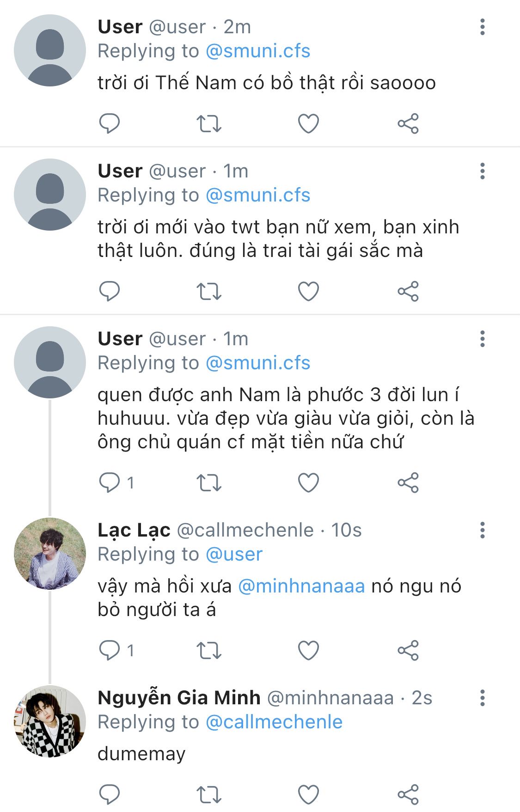The width and height of the screenshot is (520, 812).
Task: Open Lạc Lạc's profile picture
Action: click(x=50, y=553)
